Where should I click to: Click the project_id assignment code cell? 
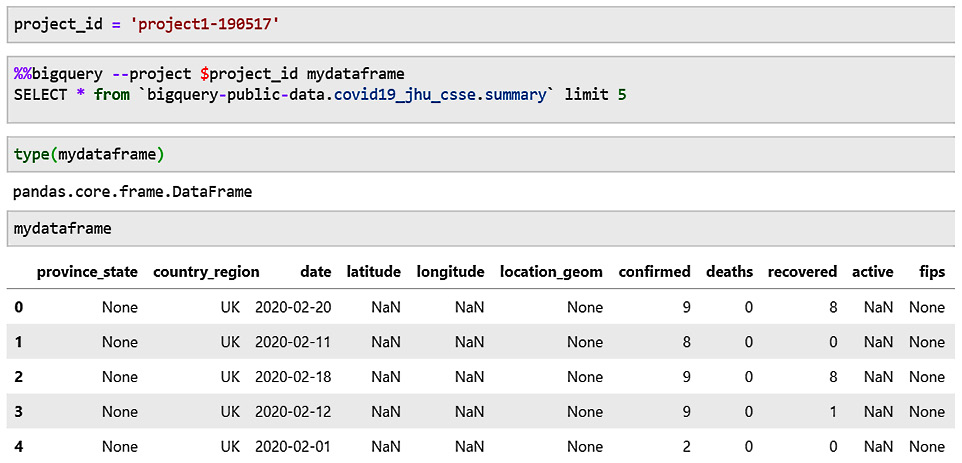pos(481,26)
